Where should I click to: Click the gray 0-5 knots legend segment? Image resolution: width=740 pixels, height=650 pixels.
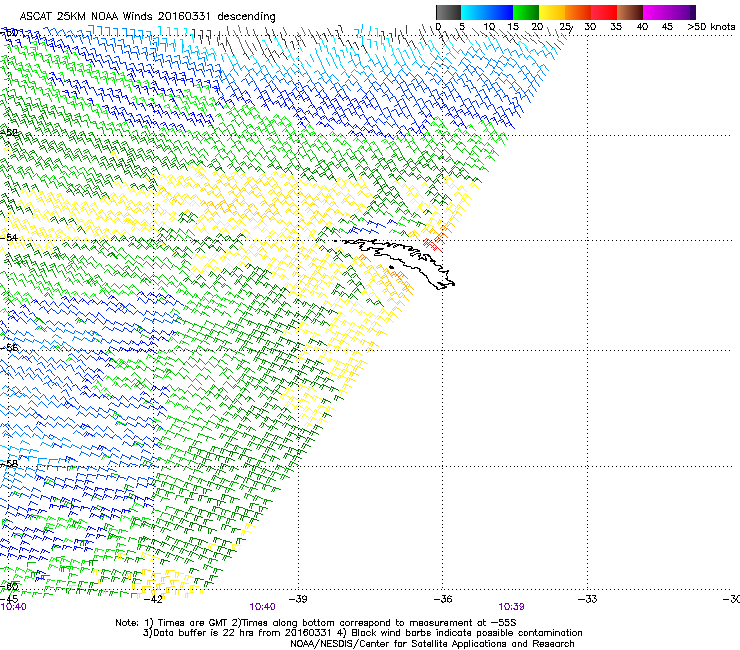pos(448,12)
